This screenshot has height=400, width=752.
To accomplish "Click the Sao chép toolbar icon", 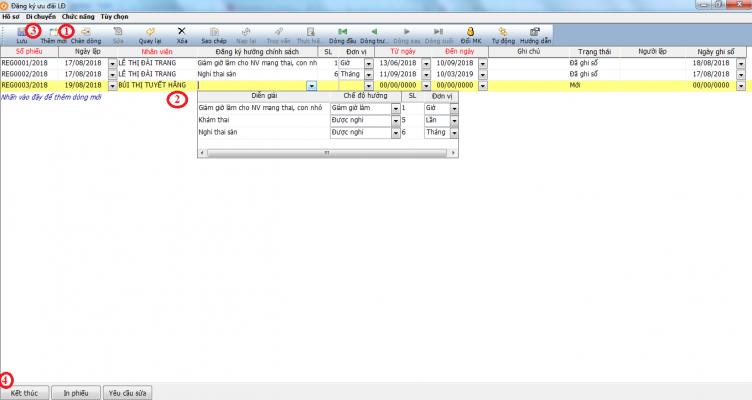I will point(214,32).
